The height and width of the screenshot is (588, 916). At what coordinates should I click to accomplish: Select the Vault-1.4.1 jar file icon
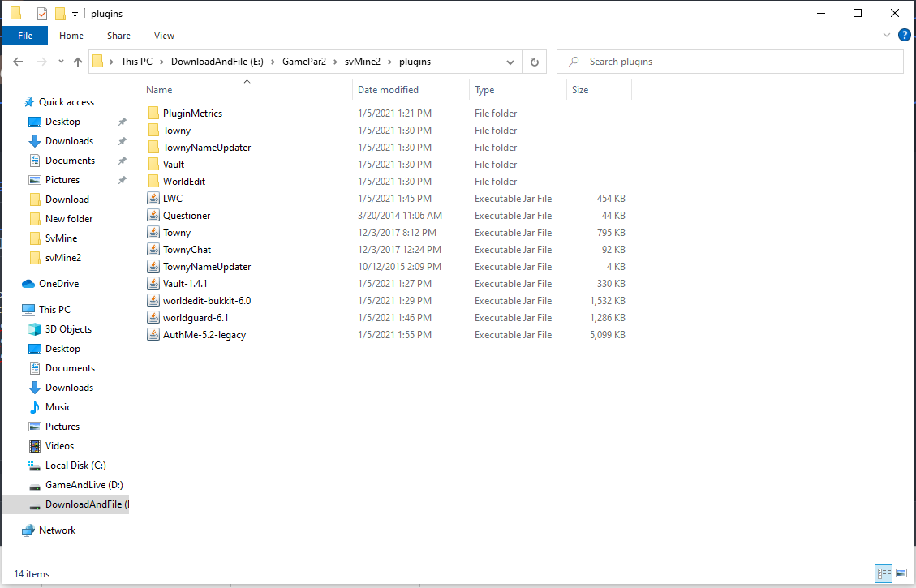pyautogui.click(x=153, y=283)
